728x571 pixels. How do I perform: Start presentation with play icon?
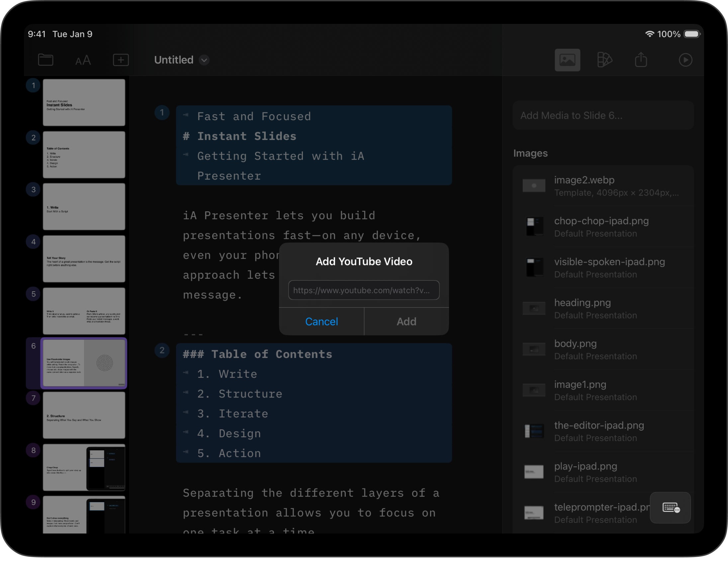coord(685,60)
